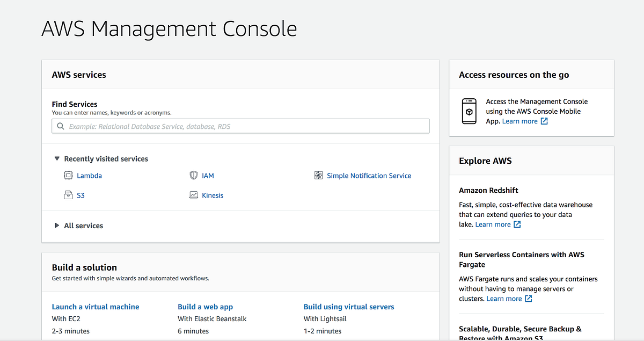644x341 pixels.
Task: Open Kinesis via its chart icon
Action: click(x=192, y=194)
